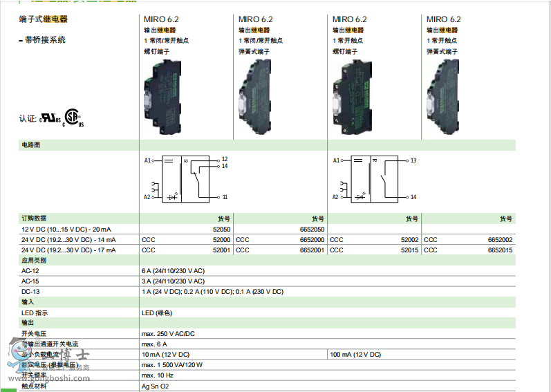Click the 100 mA (12 V DC) cell
This screenshot has height=392, width=551.
coord(355,355)
